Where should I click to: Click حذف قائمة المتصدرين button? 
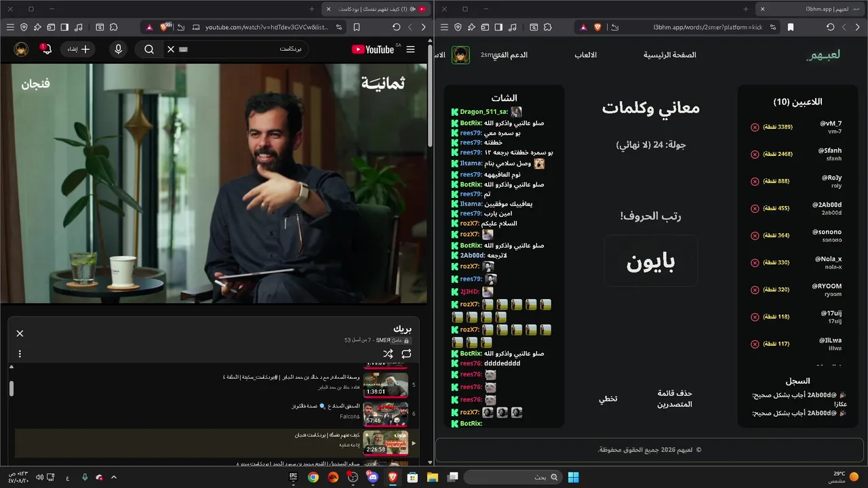675,399
